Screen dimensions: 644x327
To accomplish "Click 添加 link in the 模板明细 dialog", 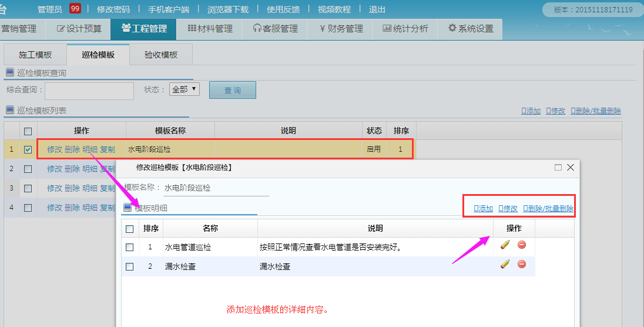I will (x=483, y=209).
